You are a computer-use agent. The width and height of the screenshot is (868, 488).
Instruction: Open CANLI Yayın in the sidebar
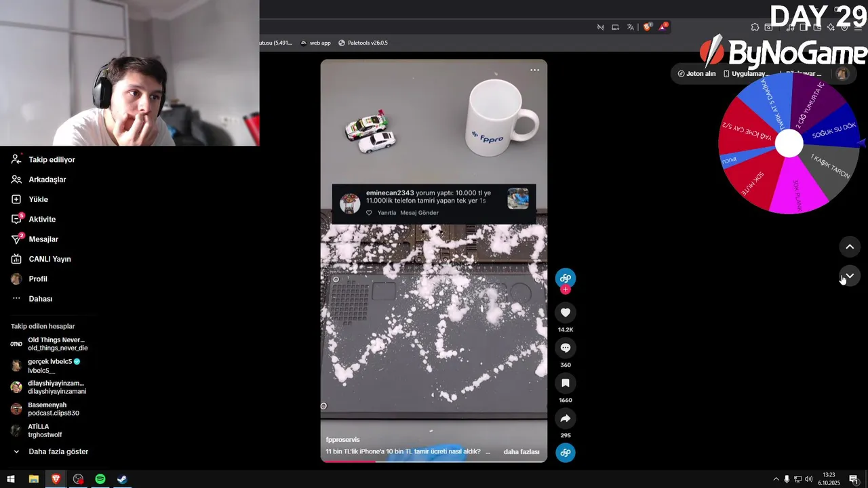coord(41,259)
